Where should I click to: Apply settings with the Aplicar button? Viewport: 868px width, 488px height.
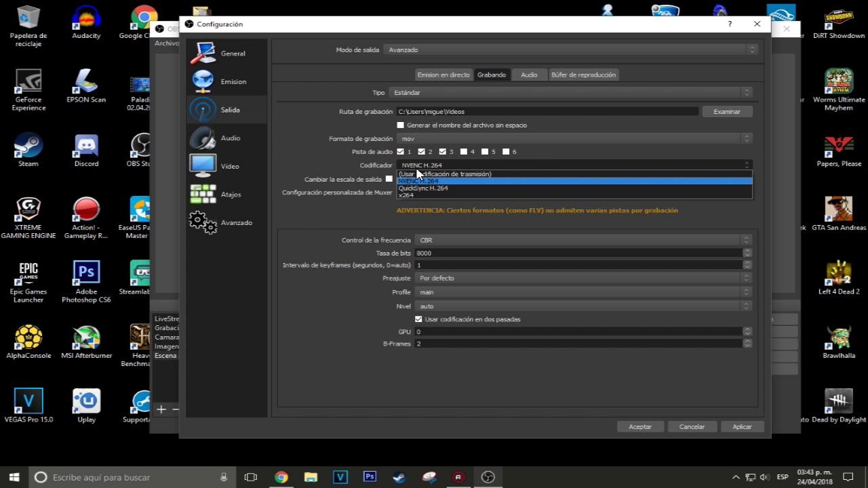coord(742,426)
